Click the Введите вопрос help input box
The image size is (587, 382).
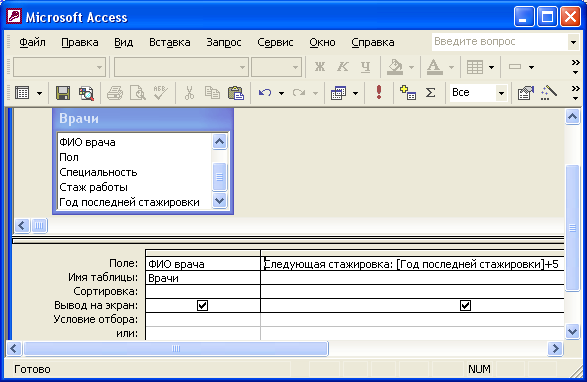pyautogui.click(x=499, y=42)
